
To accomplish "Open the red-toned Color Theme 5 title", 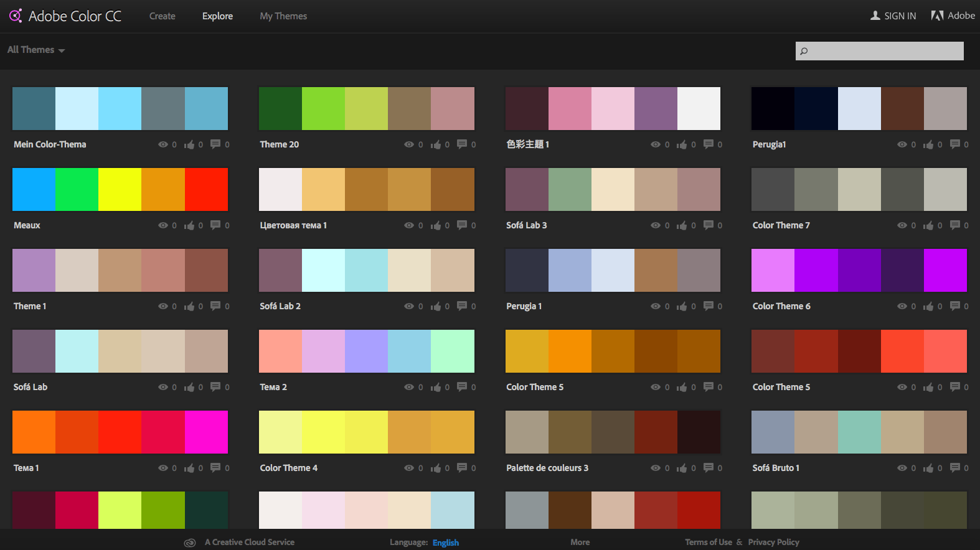I will coord(781,387).
